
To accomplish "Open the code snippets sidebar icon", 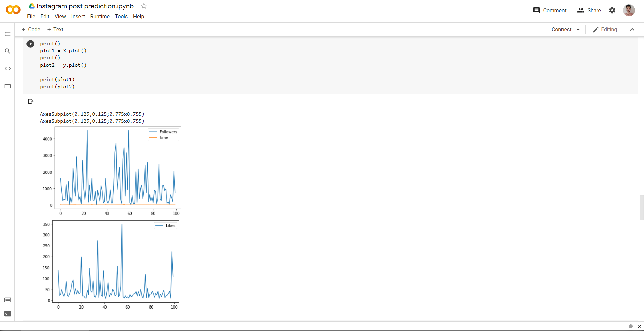I will coord(8,68).
